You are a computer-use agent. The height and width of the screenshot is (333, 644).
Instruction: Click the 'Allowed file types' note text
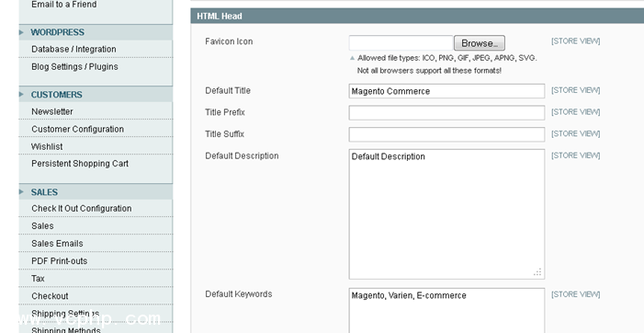click(x=446, y=58)
